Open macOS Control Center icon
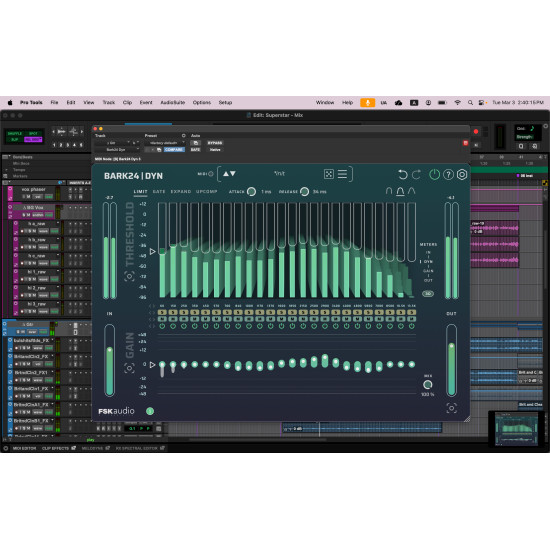The height and width of the screenshot is (550, 550). 482,103
